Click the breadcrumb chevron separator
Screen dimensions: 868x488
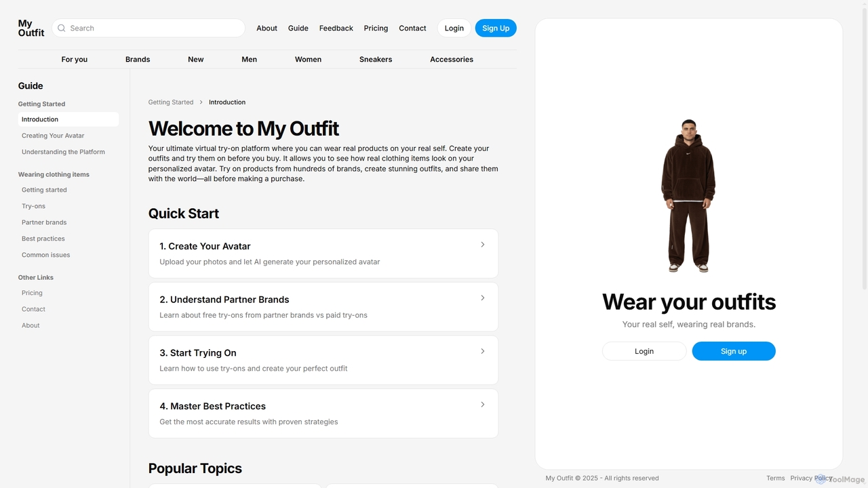point(201,102)
